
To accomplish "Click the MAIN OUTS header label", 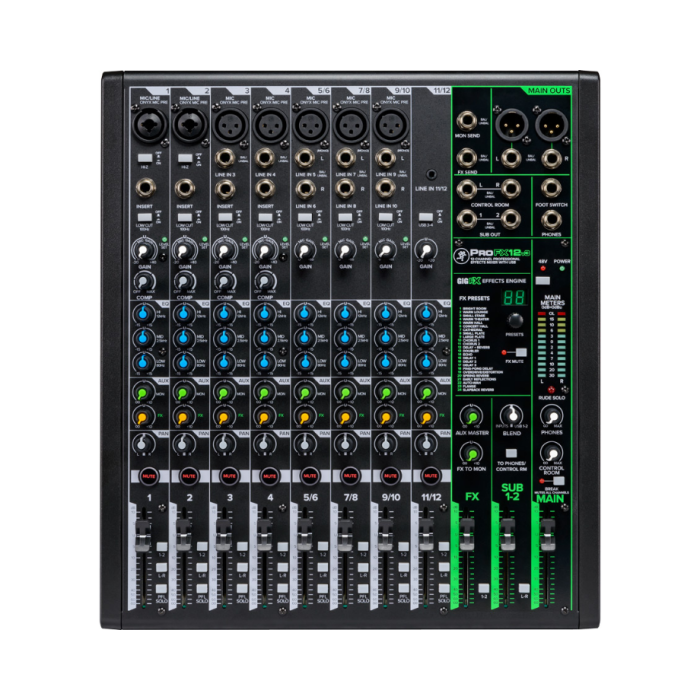I will click(x=549, y=91).
